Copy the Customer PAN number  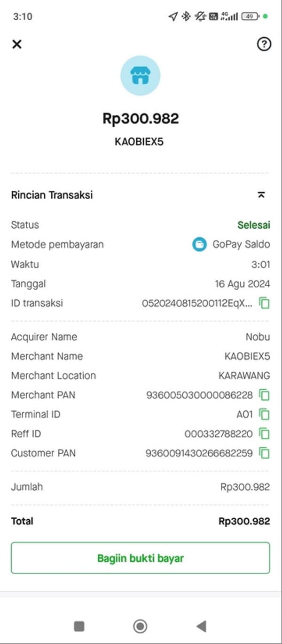tap(265, 453)
